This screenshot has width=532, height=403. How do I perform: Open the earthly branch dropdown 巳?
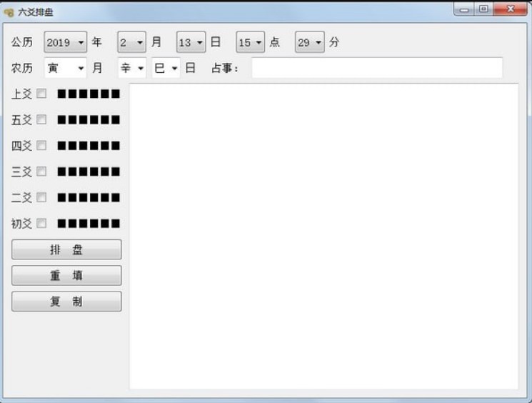(166, 68)
